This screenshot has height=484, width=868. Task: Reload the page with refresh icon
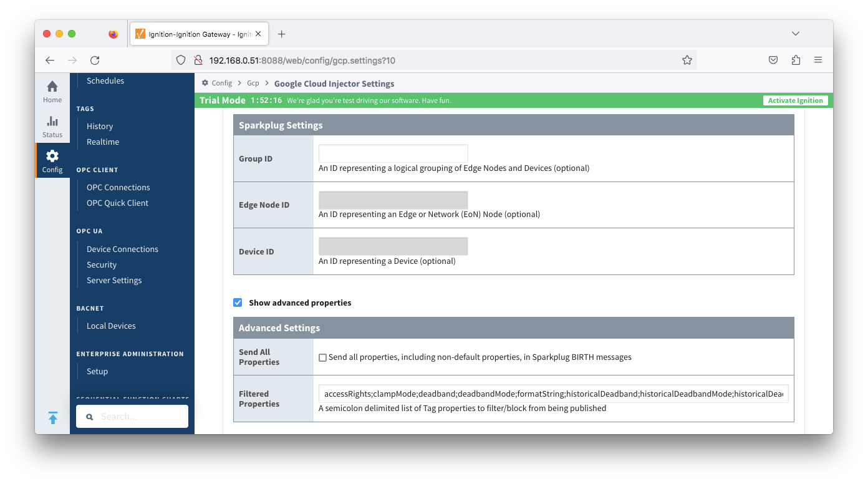[95, 60]
